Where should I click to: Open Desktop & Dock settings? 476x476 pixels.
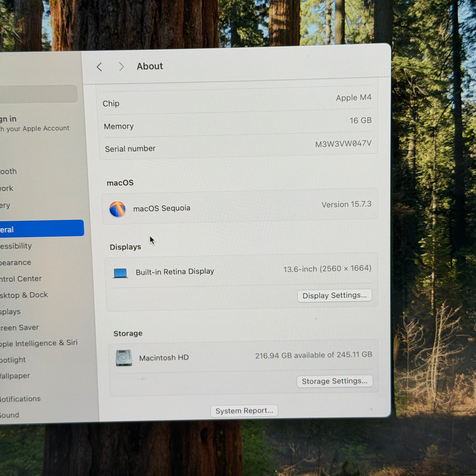pos(24,295)
